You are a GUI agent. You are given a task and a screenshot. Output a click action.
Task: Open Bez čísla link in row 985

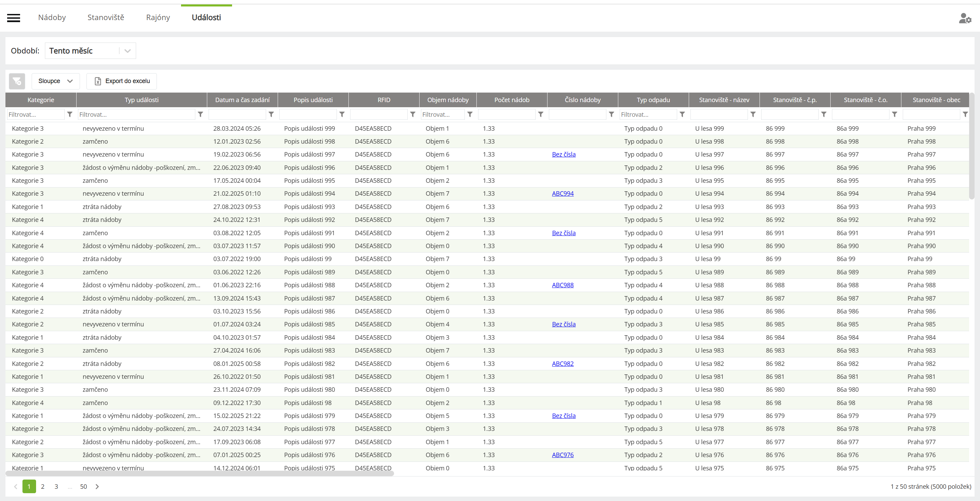pyautogui.click(x=563, y=324)
